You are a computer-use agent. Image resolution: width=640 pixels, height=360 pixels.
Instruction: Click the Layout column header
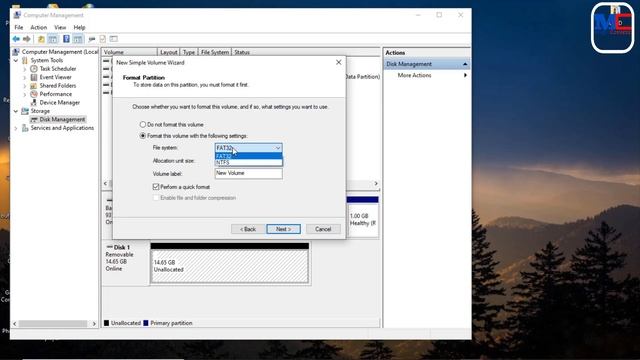[169, 52]
